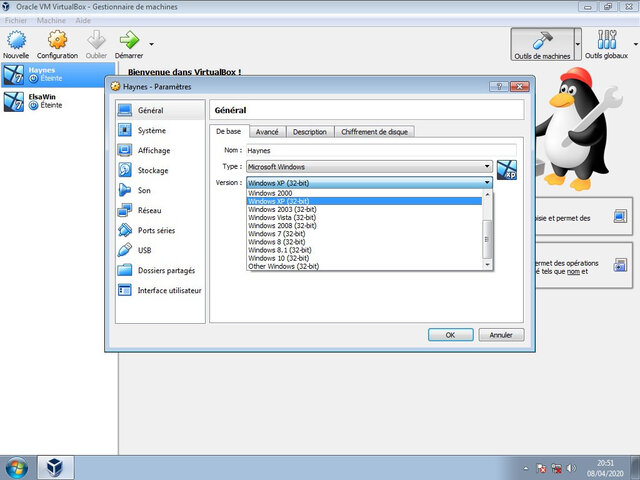Select Réseau settings category icon

coord(124,210)
